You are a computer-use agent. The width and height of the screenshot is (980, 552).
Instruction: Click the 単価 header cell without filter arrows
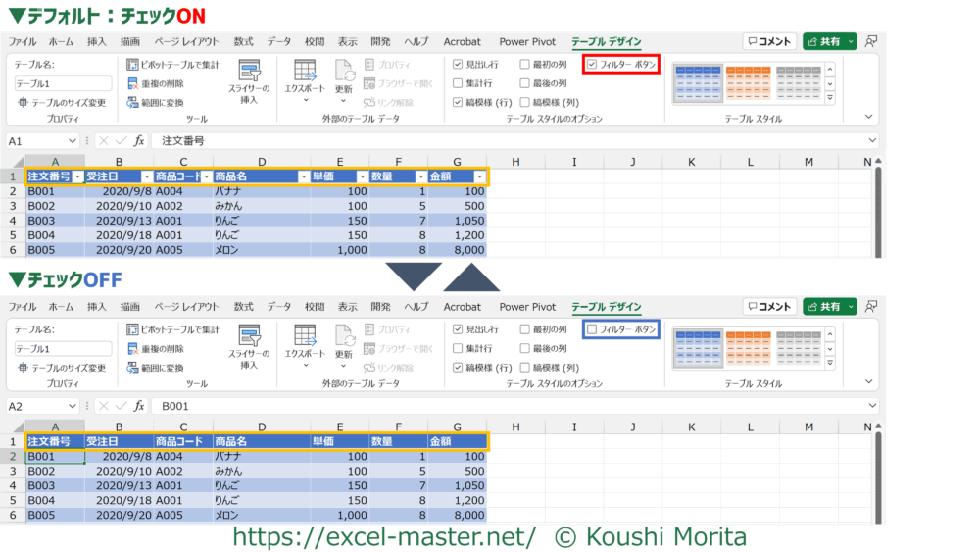point(338,442)
